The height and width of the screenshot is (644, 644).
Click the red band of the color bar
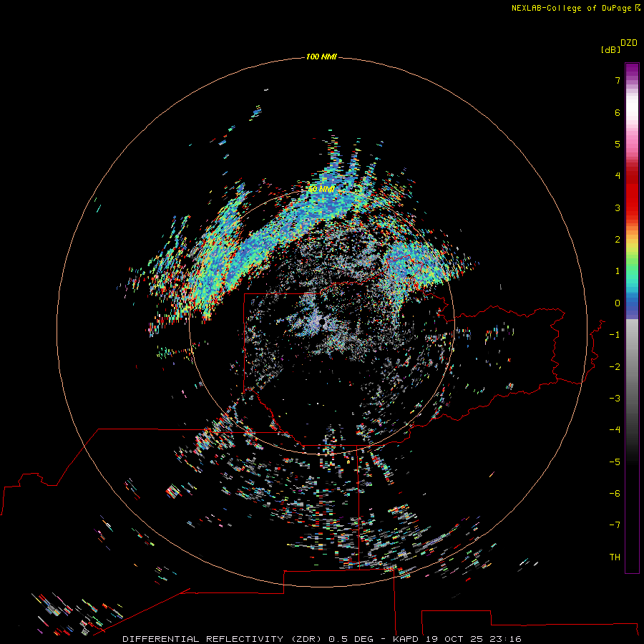[632, 189]
